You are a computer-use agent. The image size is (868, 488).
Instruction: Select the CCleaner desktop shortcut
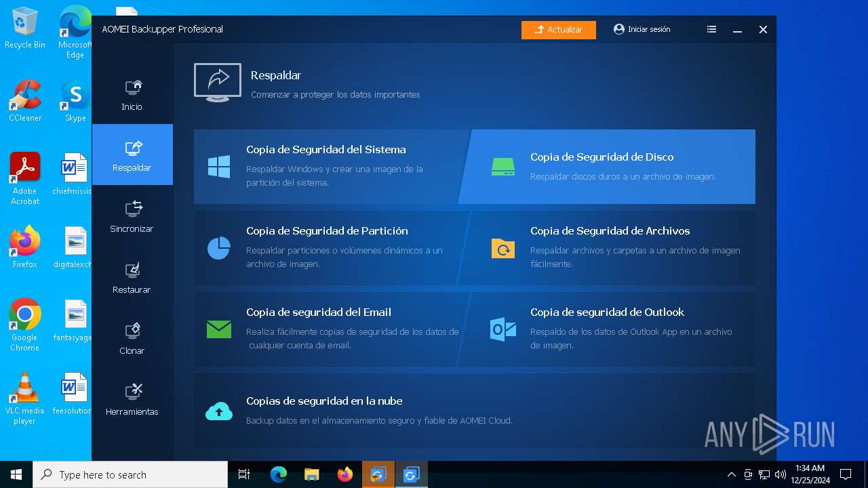(25, 101)
